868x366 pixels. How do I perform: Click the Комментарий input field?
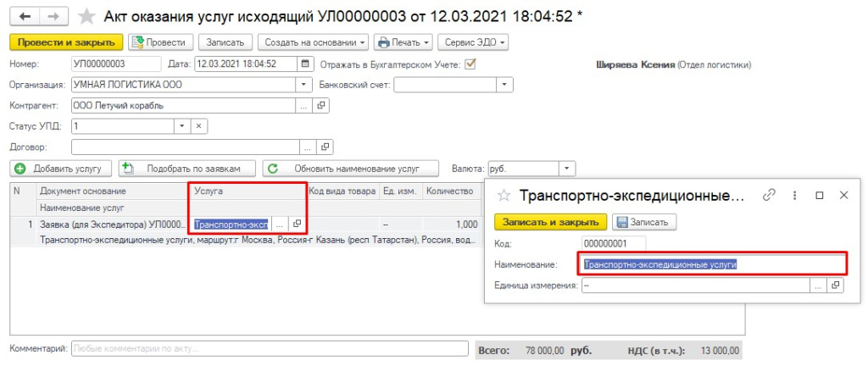pyautogui.click(x=270, y=349)
